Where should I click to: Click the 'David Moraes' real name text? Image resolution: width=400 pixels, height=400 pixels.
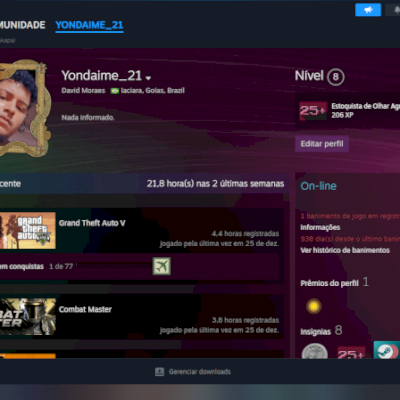point(83,90)
